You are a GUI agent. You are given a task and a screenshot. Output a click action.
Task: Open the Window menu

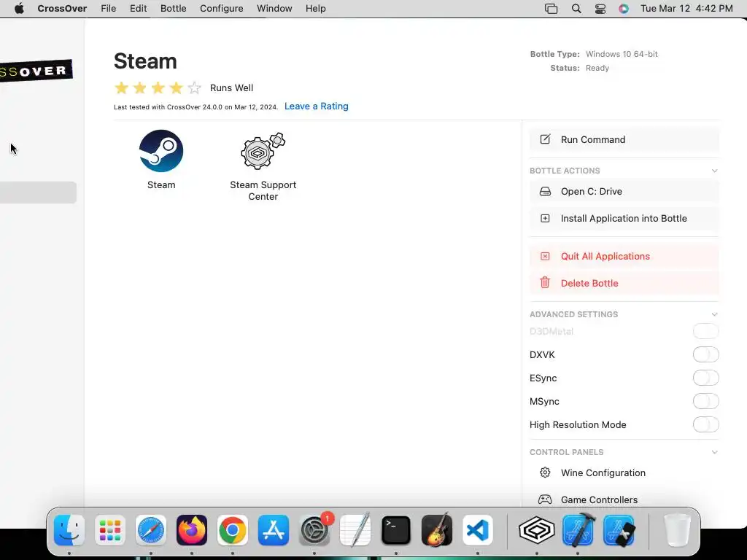274,9
